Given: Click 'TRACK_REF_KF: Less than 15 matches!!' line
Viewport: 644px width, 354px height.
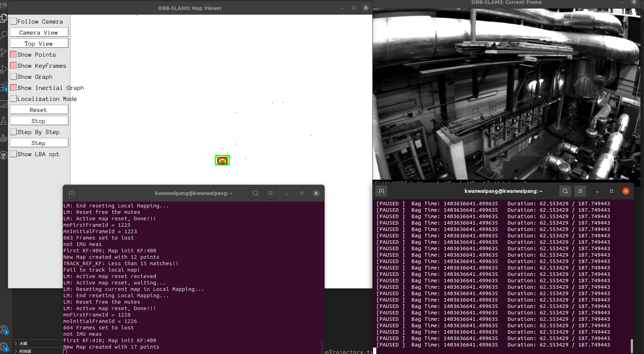Looking at the screenshot, I should click(121, 263).
